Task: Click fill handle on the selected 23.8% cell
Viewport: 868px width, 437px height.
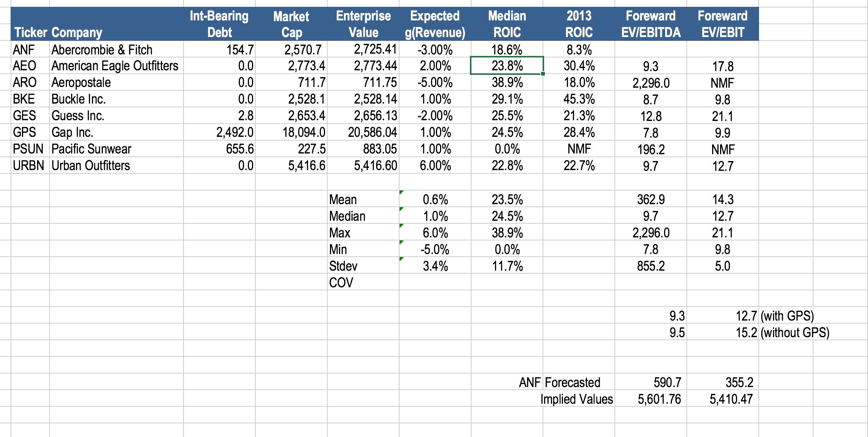Action: pos(543,74)
